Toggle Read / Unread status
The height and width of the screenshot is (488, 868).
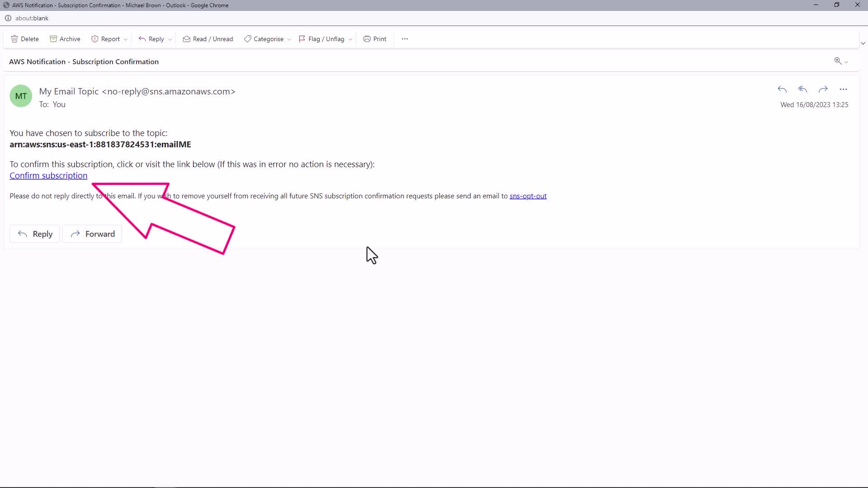(208, 39)
